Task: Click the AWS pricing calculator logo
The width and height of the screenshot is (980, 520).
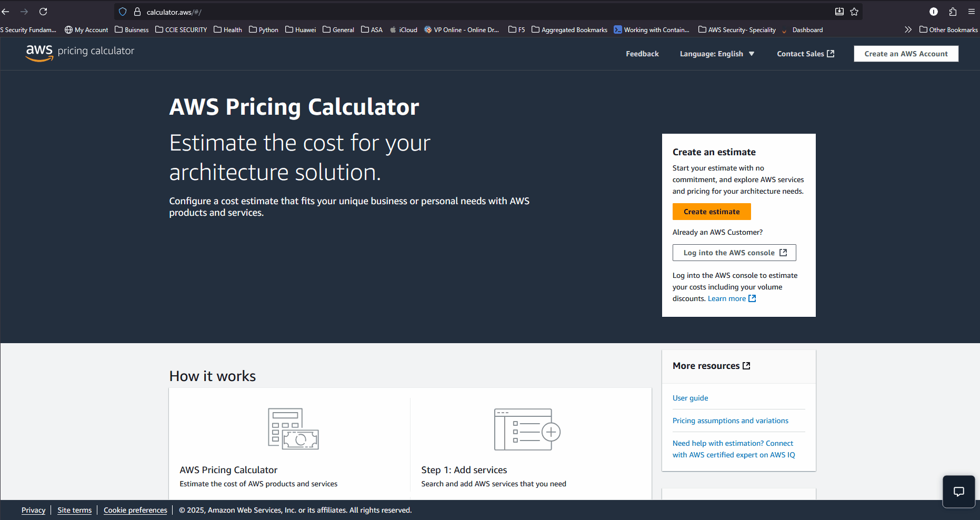Action: 79,52
